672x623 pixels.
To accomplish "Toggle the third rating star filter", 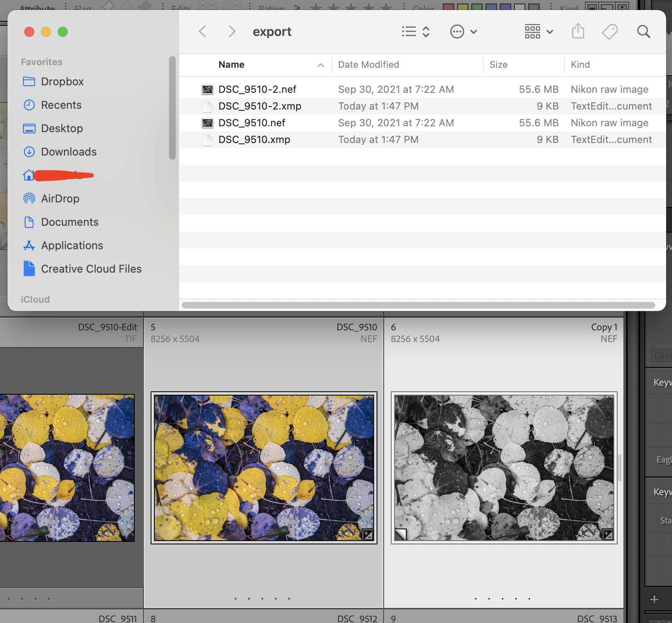I will pyautogui.click(x=352, y=7).
